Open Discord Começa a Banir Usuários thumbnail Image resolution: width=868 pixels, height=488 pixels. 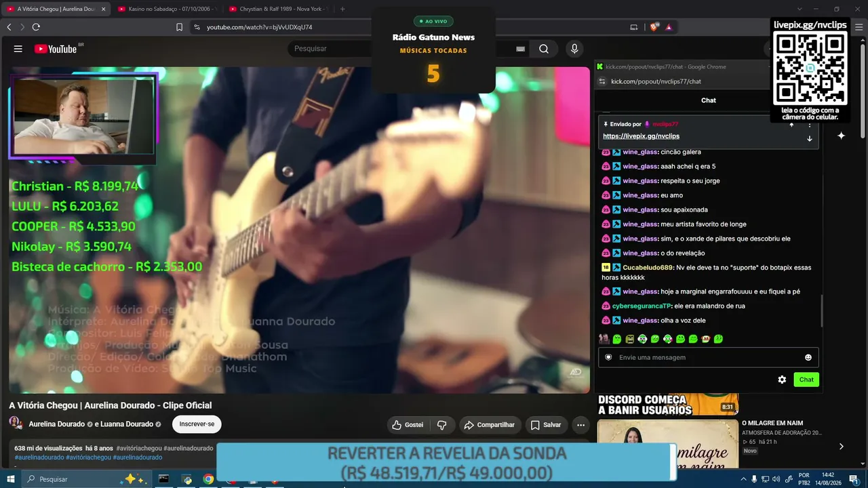[x=668, y=405]
